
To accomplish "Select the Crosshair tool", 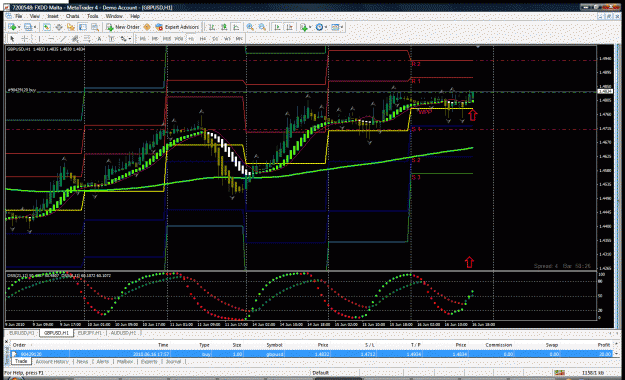I will point(24,39).
